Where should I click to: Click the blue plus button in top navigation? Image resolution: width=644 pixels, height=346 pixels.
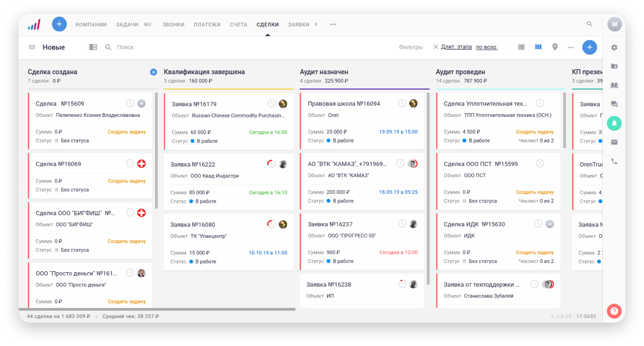59,24
